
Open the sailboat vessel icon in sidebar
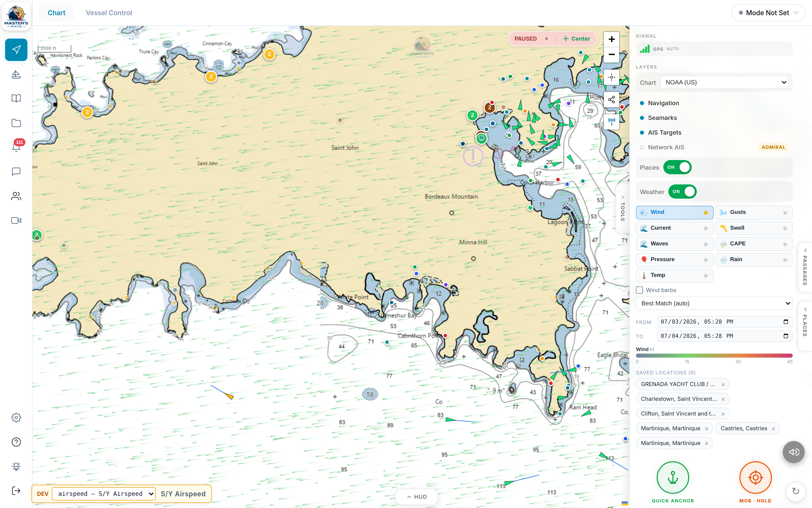pyautogui.click(x=16, y=74)
